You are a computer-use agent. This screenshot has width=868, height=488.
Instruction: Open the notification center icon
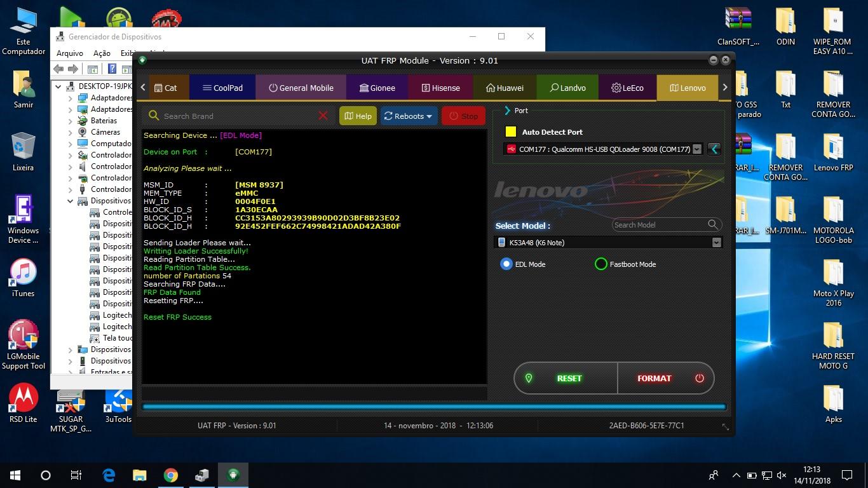click(x=846, y=475)
